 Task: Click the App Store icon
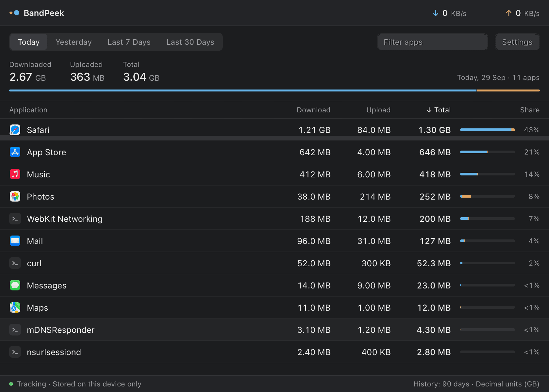pyautogui.click(x=15, y=152)
